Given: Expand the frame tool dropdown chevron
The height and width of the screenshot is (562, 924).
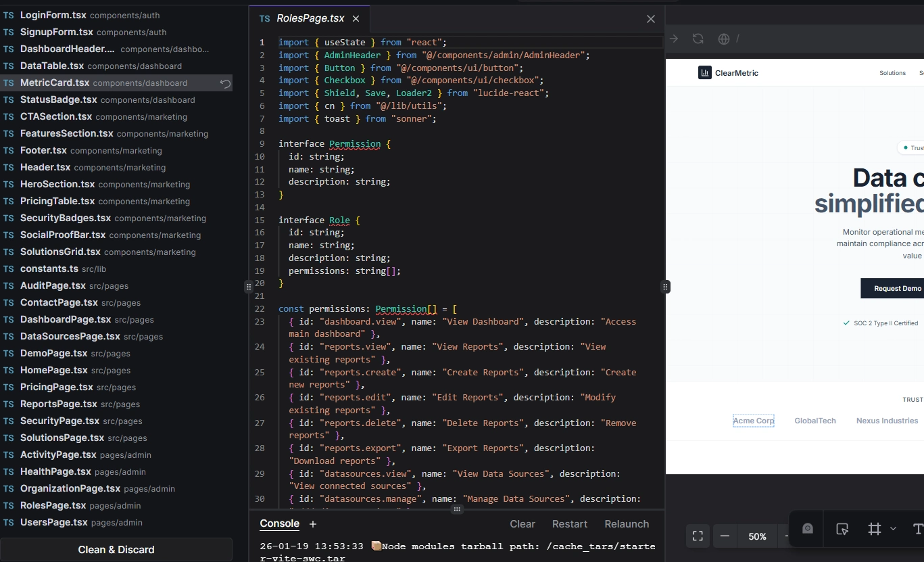Looking at the screenshot, I should point(893,529).
